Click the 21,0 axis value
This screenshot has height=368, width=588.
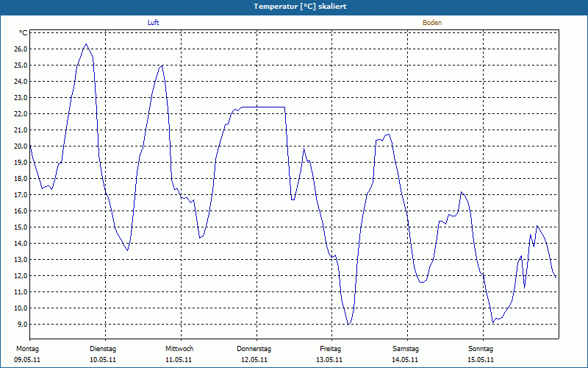tap(21, 130)
